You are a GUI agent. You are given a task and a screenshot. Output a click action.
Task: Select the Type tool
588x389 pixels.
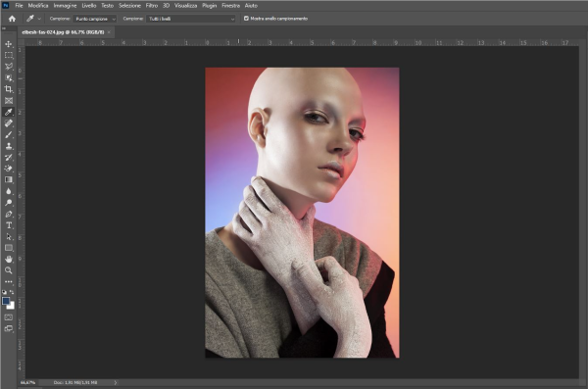(x=8, y=225)
